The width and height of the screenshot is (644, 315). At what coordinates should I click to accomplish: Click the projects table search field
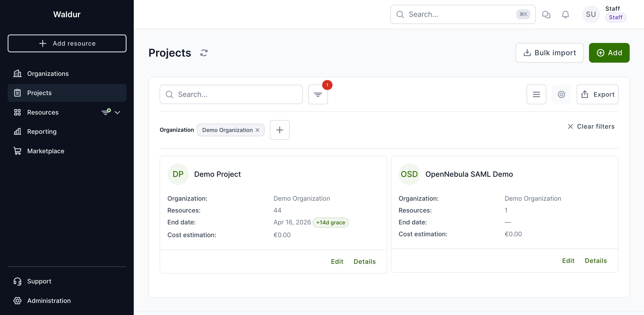pyautogui.click(x=231, y=95)
